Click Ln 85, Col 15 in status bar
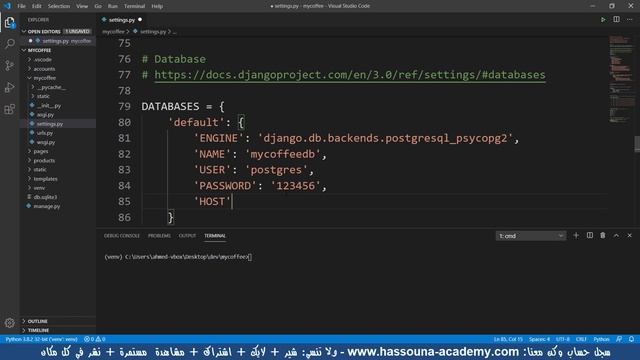This screenshot has width=640, height=360. pyautogui.click(x=508, y=339)
